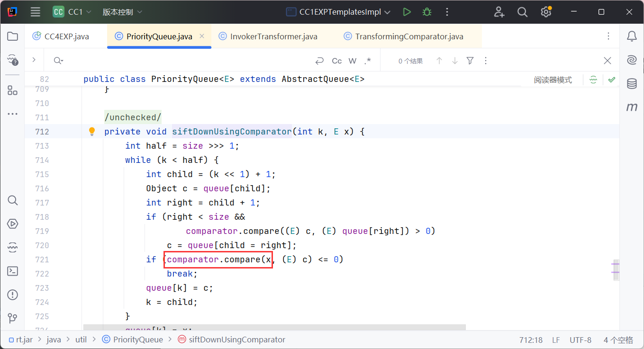644x349 pixels.
Task: Click the 阅读器模式 reader mode button
Action: (553, 80)
